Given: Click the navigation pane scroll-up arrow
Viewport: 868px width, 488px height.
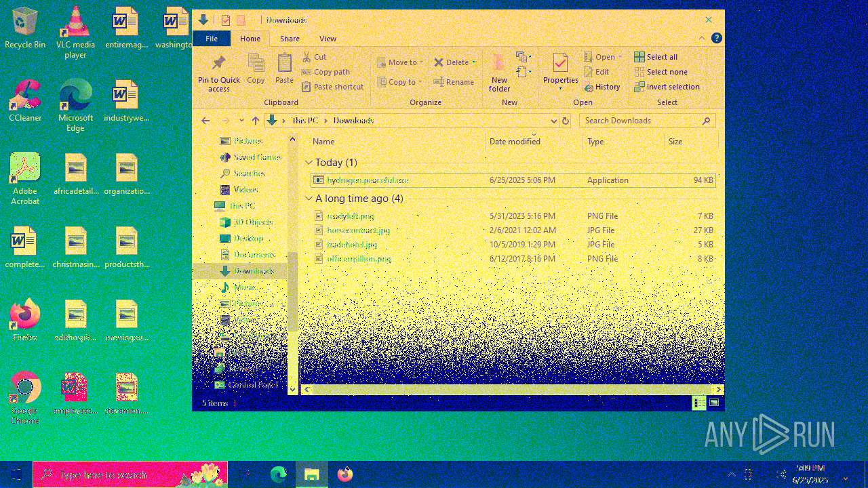Looking at the screenshot, I should point(293,140).
